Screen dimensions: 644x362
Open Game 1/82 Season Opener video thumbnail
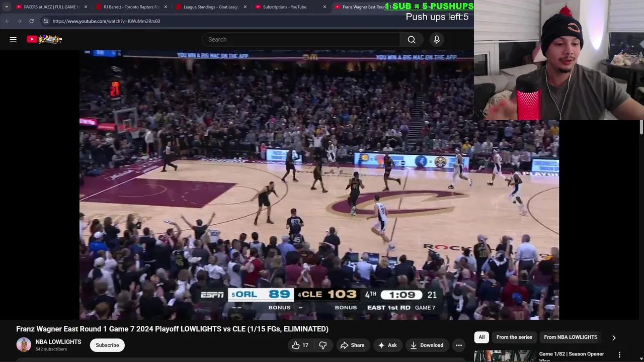coord(504,355)
